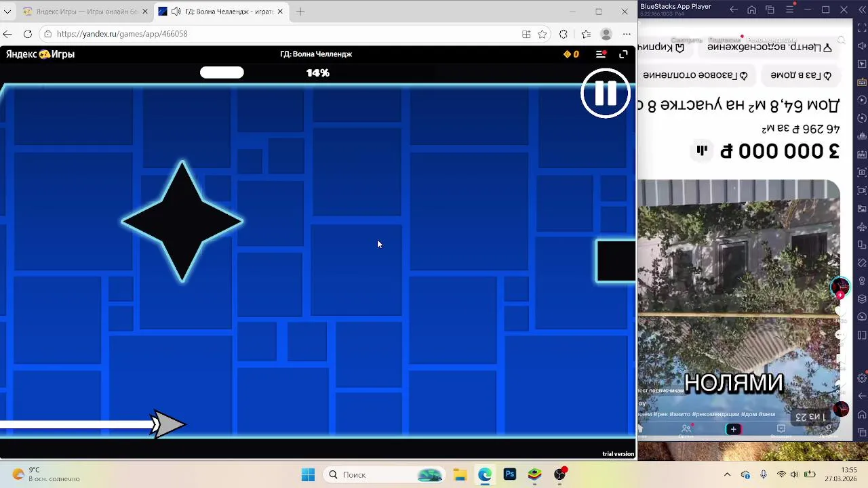Open the app-available icon in address bar
Screen dimensions: 868x488
pos(526,34)
